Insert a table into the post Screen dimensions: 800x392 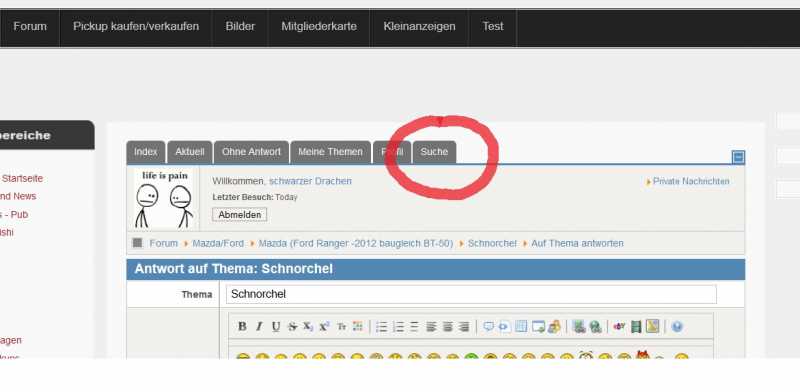pos(521,326)
